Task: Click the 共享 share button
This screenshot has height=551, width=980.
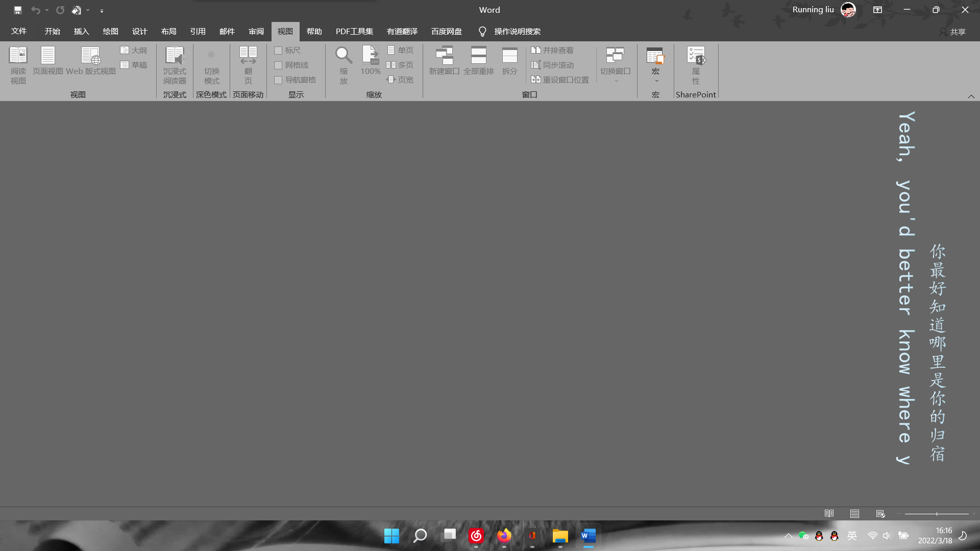Action: (952, 32)
